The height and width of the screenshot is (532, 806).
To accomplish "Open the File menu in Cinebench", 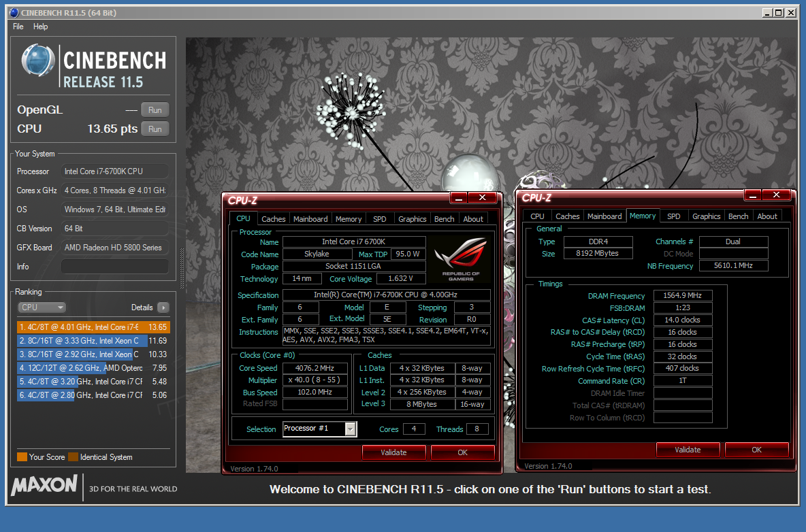I will pyautogui.click(x=18, y=26).
